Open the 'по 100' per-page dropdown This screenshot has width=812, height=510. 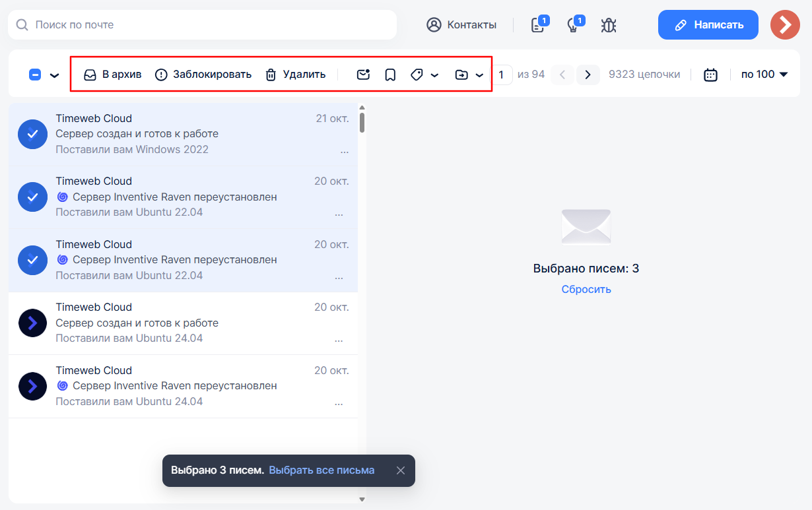tap(764, 75)
